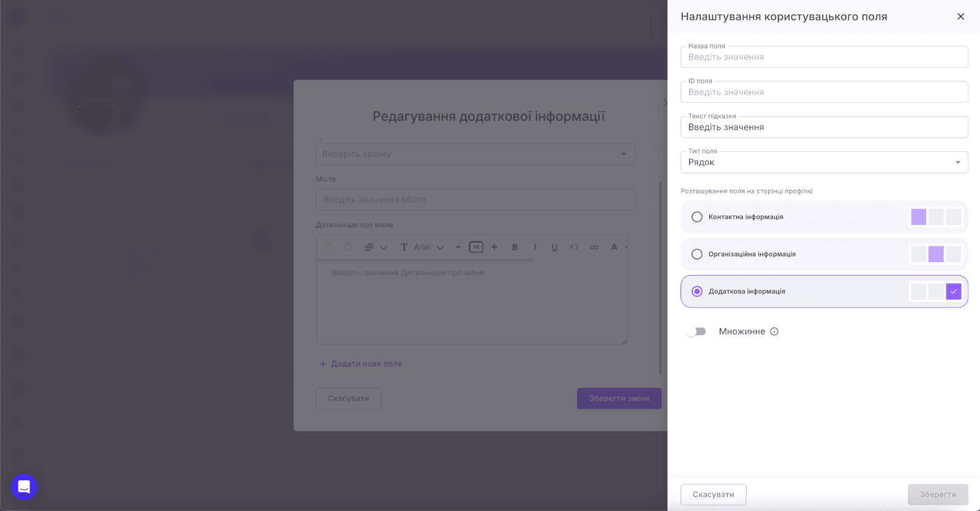The height and width of the screenshot is (511, 980).
Task: Insert code block in editor
Action: pos(574,247)
